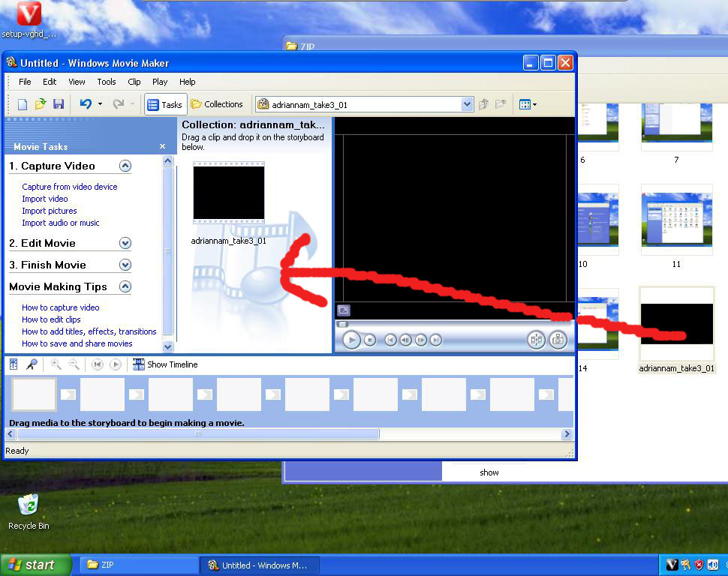Open the adriannam_take3_01 collection dropdown

(x=468, y=104)
